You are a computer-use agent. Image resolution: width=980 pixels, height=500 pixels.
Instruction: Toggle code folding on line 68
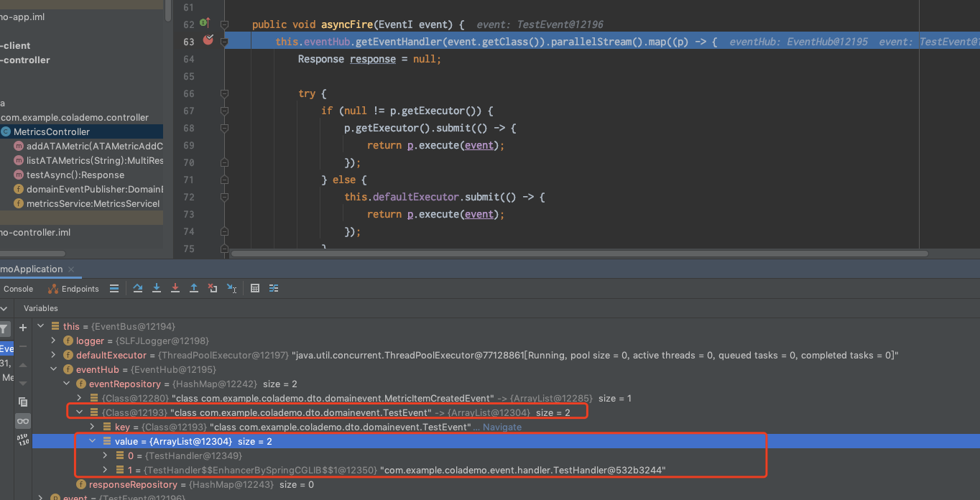(x=224, y=128)
